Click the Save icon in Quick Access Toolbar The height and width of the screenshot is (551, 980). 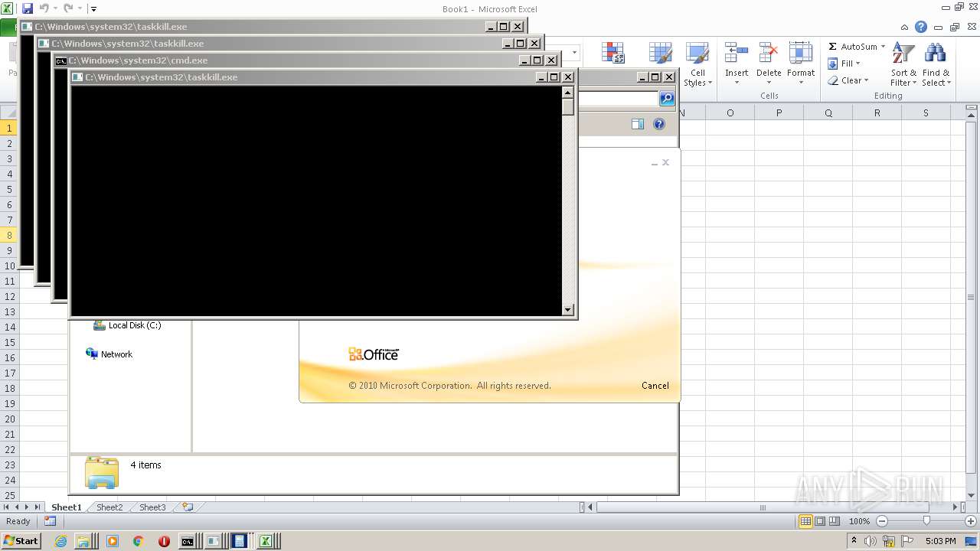point(28,8)
